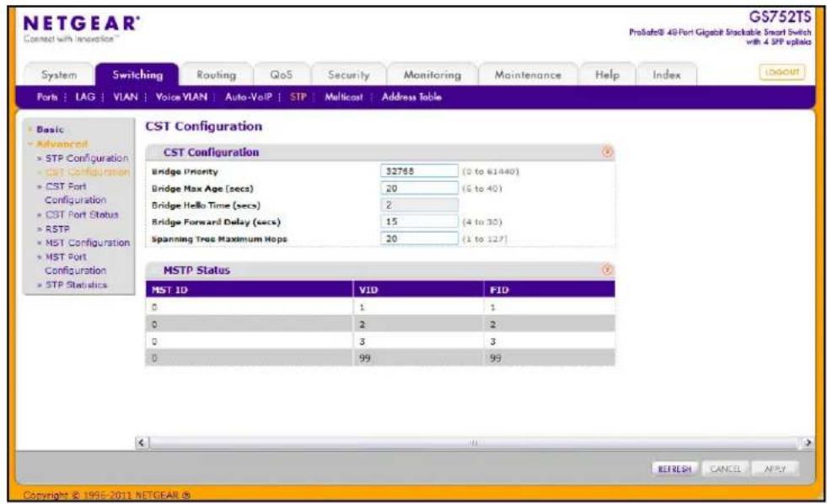This screenshot has width=827, height=504.
Task: Go to the Routing tab
Action: pyautogui.click(x=217, y=75)
